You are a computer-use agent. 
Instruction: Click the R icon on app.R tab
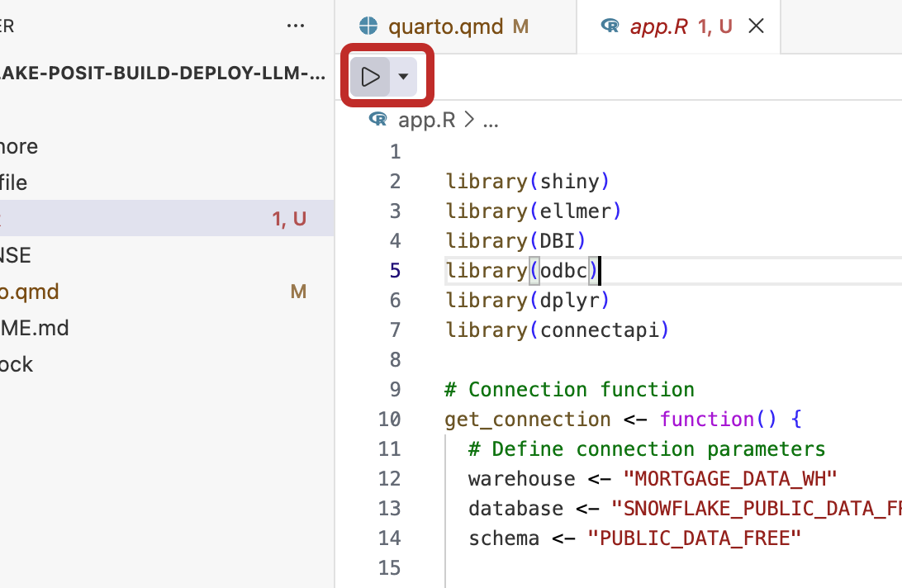(610, 26)
